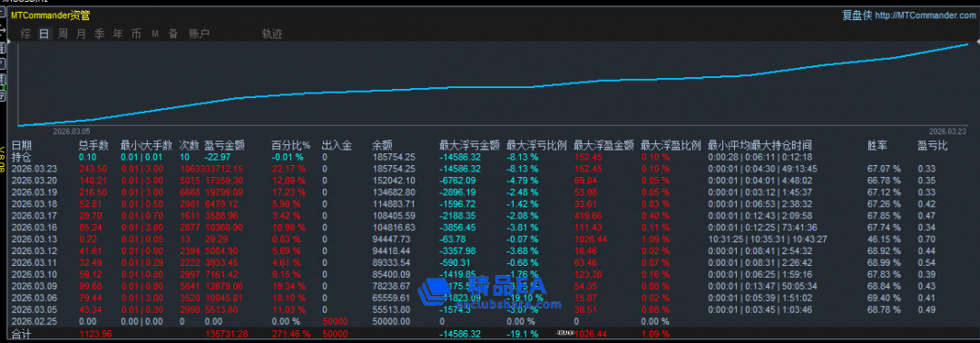The height and width of the screenshot is (343, 980).
Task: Click the 最小大手数 column header
Action: 146,145
